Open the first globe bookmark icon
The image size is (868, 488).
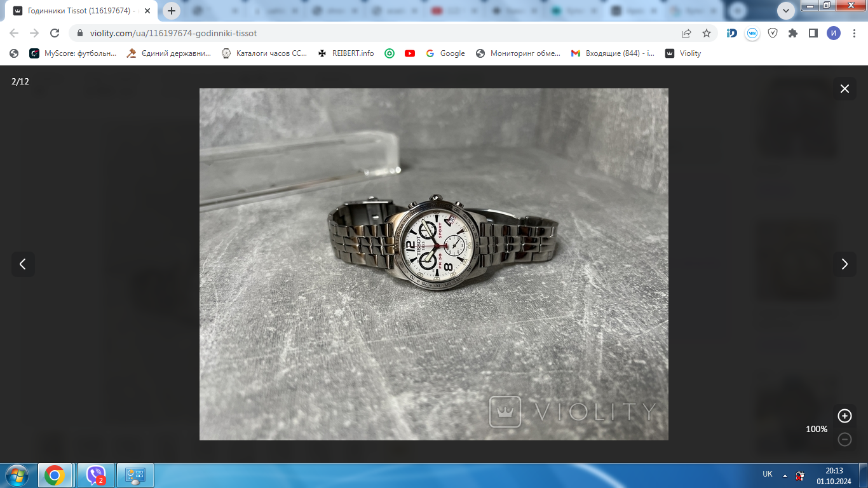(x=14, y=53)
